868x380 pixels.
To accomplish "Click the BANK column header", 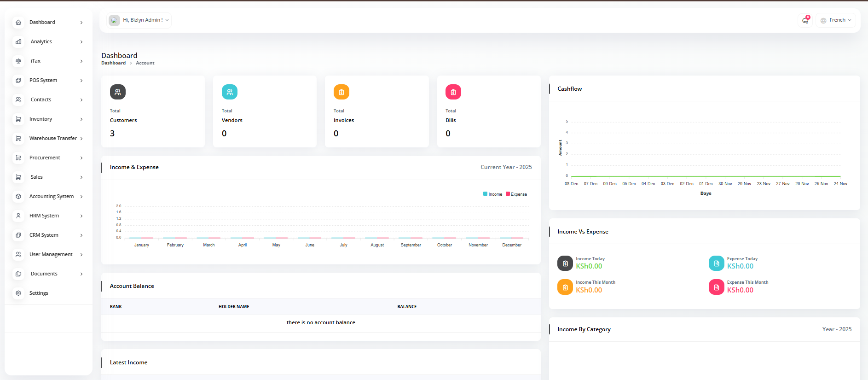I will [116, 307].
